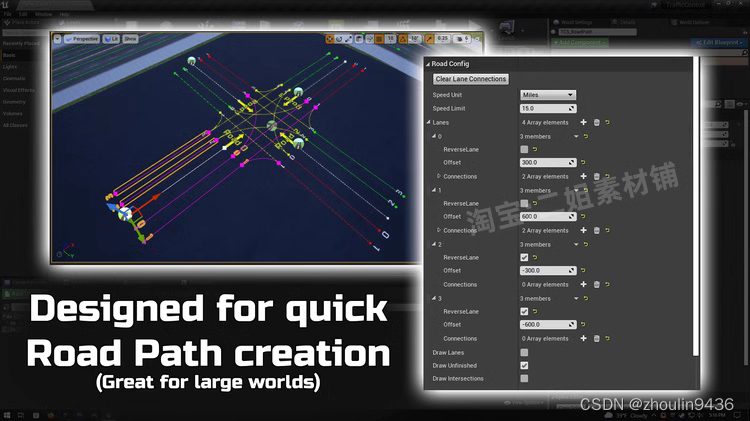
Task: Reset lane 2 members to default
Action: (x=585, y=244)
